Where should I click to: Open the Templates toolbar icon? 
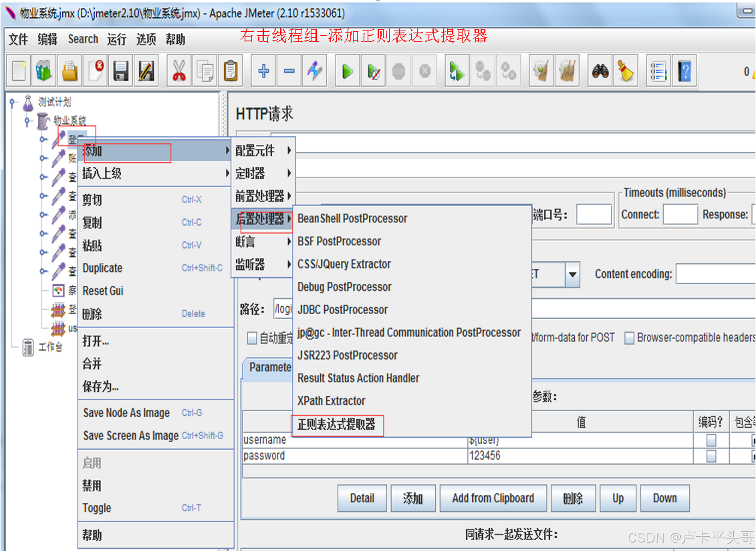click(x=44, y=71)
